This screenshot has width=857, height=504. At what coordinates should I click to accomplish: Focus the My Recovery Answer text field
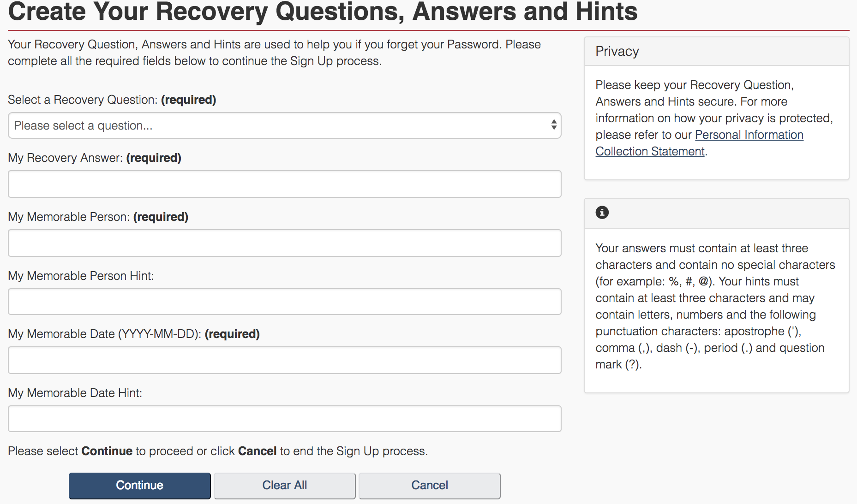point(284,184)
